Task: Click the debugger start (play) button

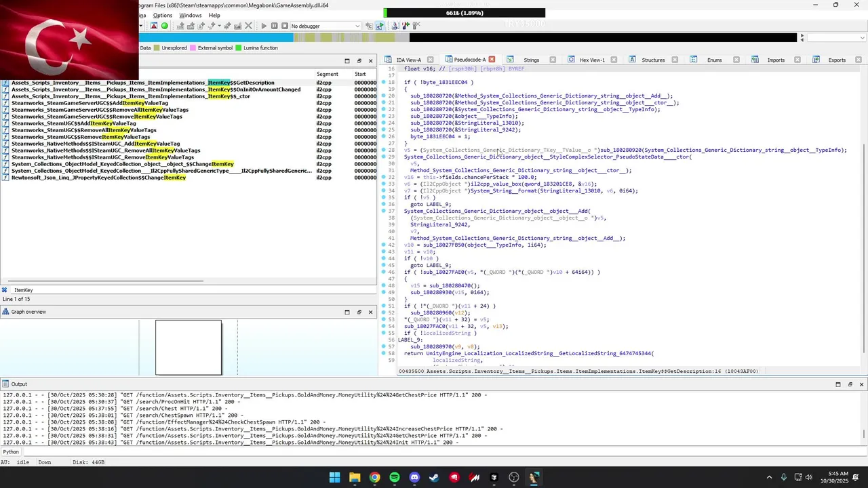Action: (264, 26)
